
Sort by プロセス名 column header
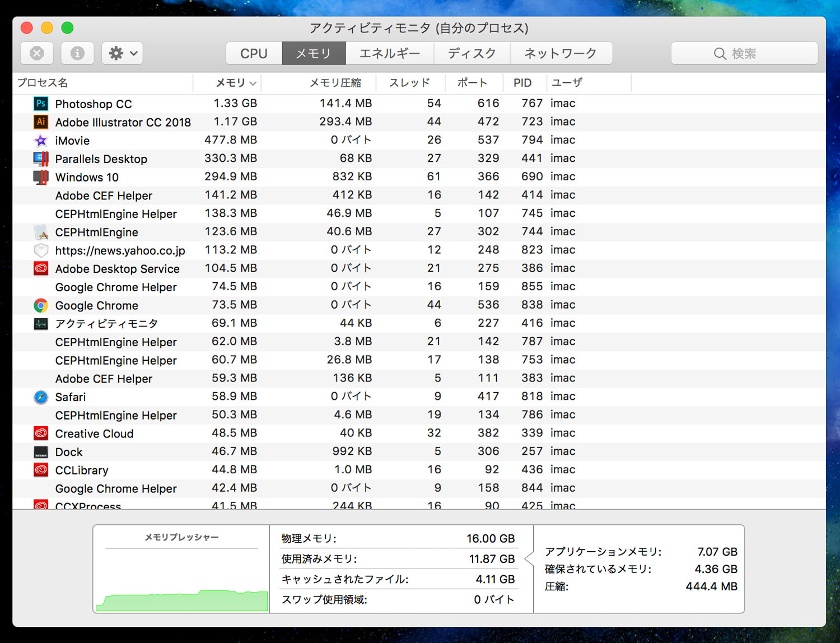click(x=102, y=83)
